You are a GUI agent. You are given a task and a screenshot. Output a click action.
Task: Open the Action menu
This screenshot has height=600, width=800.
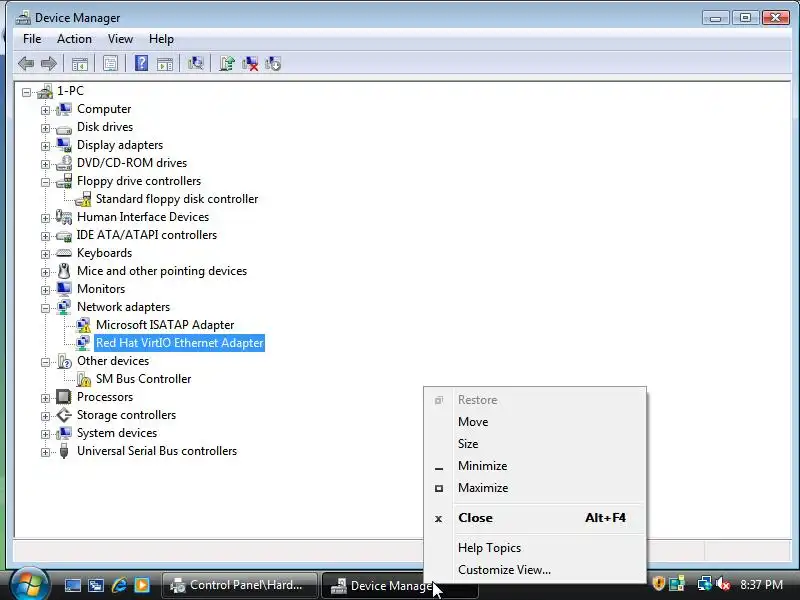tap(74, 39)
